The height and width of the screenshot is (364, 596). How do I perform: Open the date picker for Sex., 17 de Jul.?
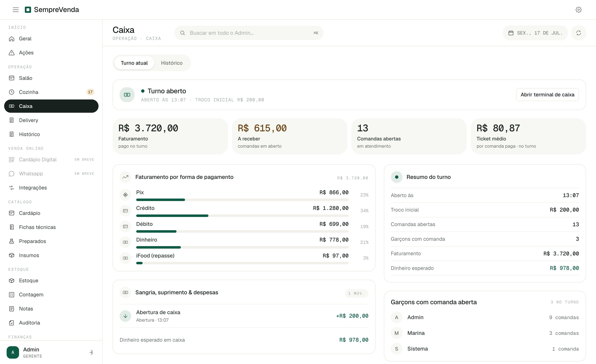point(535,33)
